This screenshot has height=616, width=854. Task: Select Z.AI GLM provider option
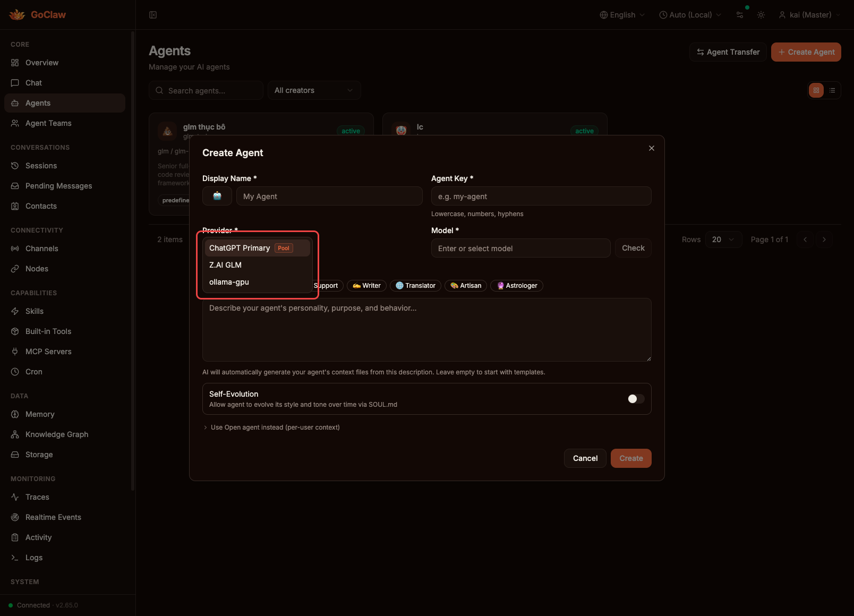tap(258, 265)
